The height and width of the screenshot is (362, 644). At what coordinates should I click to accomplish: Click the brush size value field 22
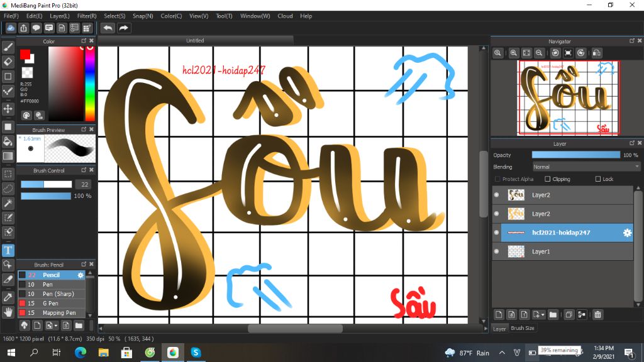coord(84,184)
